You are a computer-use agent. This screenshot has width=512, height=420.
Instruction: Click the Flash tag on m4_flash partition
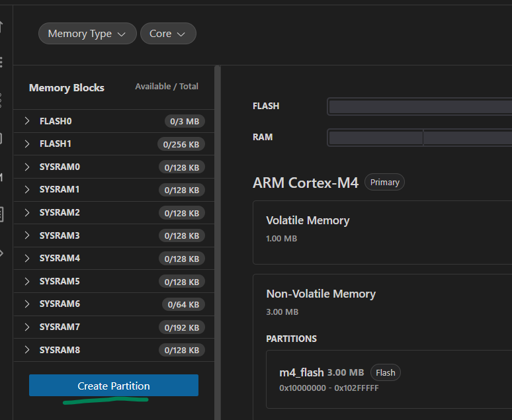point(385,372)
